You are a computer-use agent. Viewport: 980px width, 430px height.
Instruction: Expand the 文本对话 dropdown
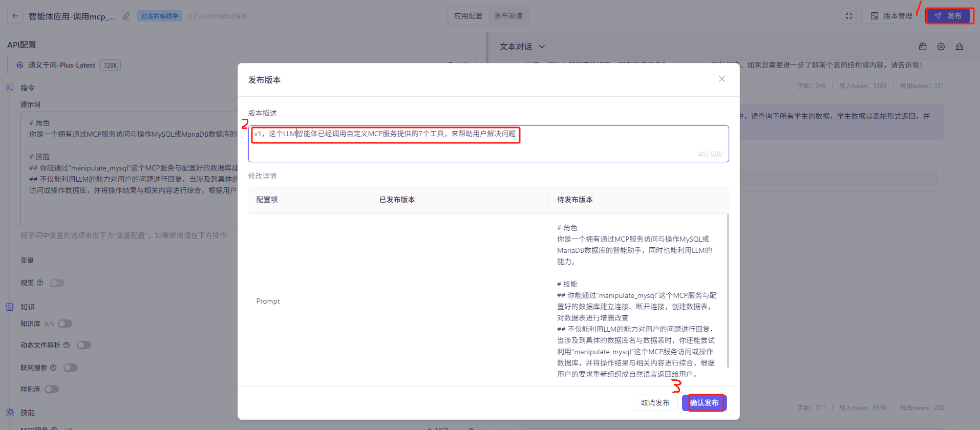click(x=522, y=47)
